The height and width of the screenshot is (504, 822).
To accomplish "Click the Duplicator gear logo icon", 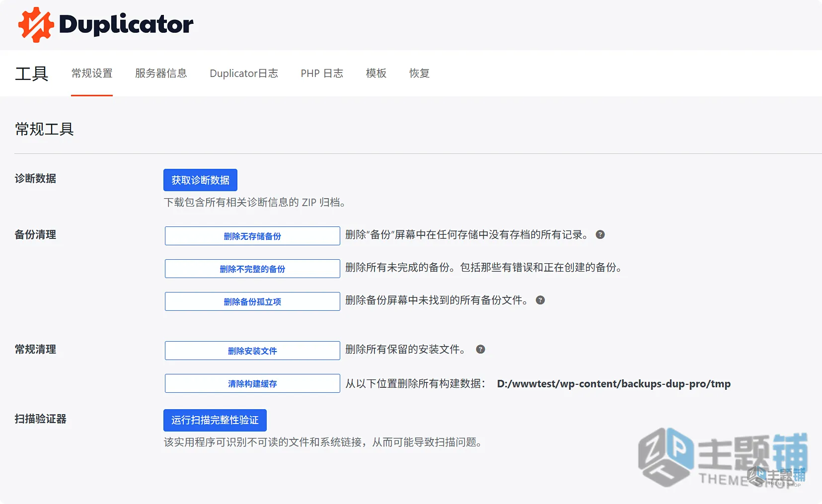I will [36, 25].
